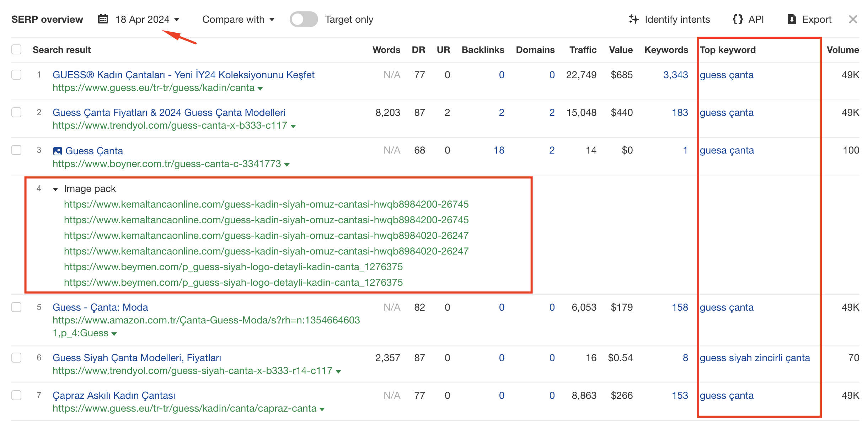868x423 pixels.
Task: Click the 3,343 keywords count link
Action: pos(675,75)
